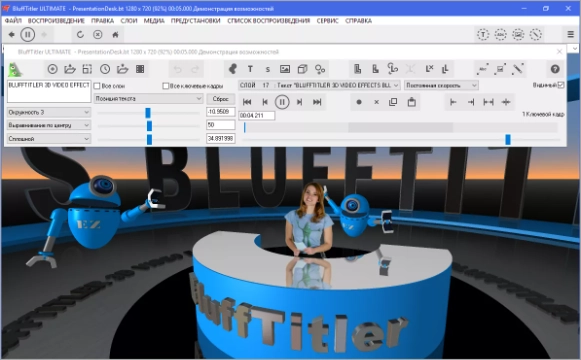Viewport: 581px width, 360px height.
Task: Open the СПИСОК ВОСПРОИЗВЕДЕНИЯ menu
Action: click(x=269, y=21)
